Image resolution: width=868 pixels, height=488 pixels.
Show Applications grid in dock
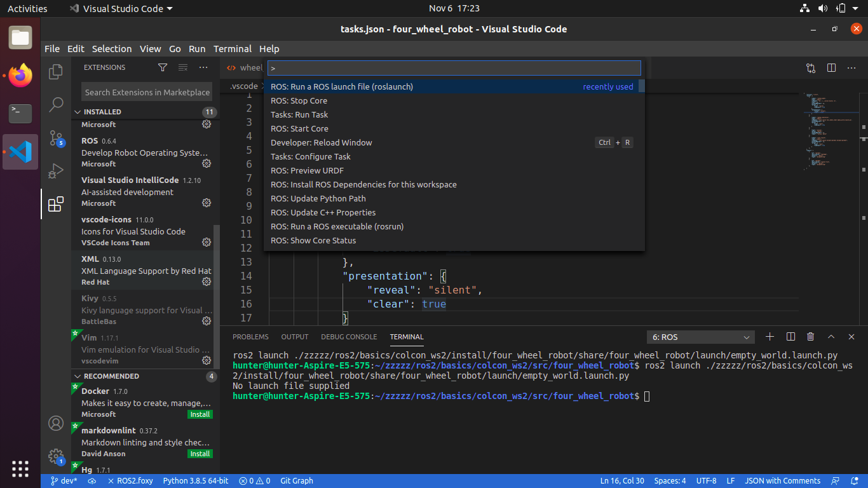point(20,468)
